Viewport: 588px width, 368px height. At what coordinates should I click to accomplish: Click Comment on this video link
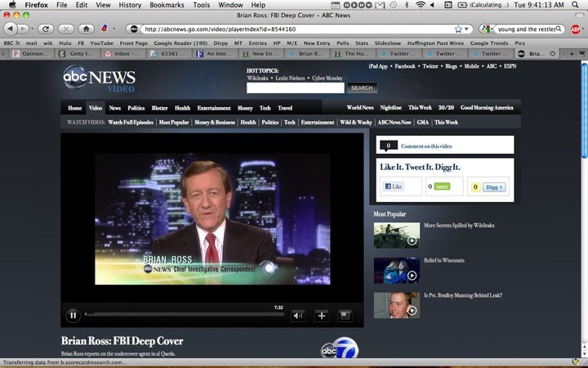pyautogui.click(x=426, y=146)
